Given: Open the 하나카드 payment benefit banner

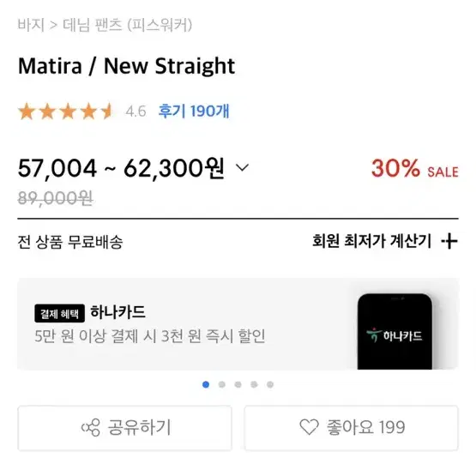Looking at the screenshot, I should [x=238, y=324].
